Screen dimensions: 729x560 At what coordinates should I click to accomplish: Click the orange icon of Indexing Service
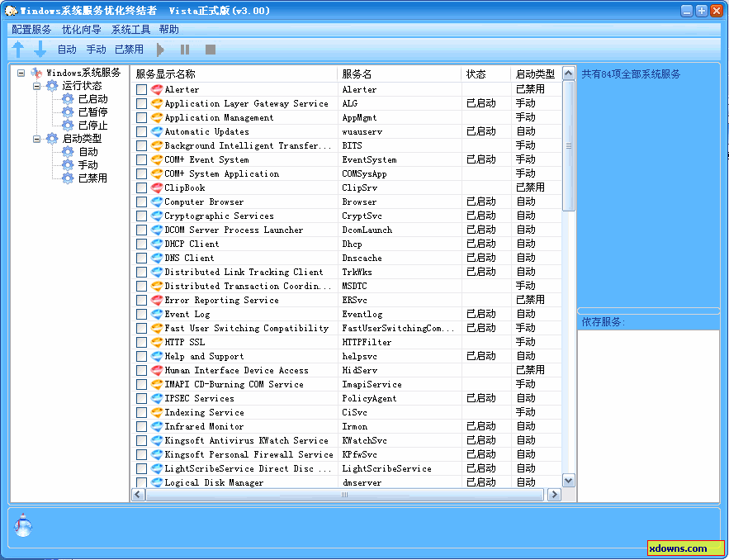tap(157, 412)
